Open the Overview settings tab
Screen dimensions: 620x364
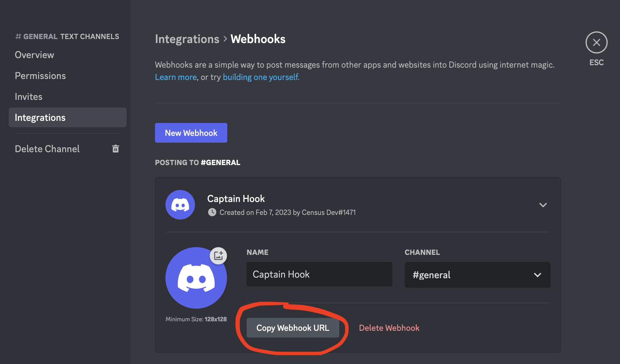(34, 55)
